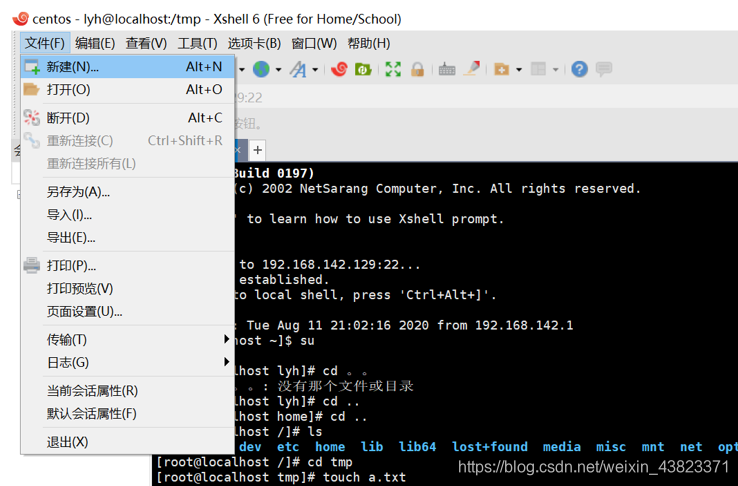Expand the font icon dropdown arrow

coord(315,70)
